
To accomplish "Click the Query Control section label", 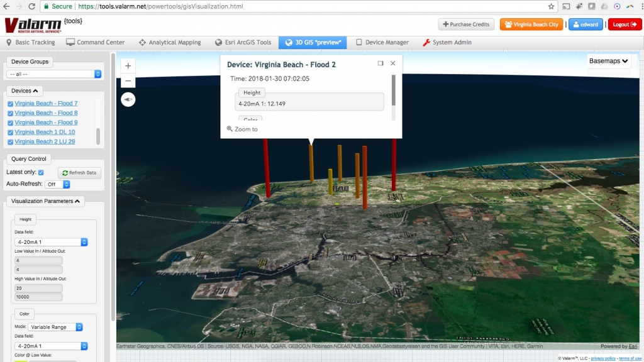I will [x=29, y=159].
